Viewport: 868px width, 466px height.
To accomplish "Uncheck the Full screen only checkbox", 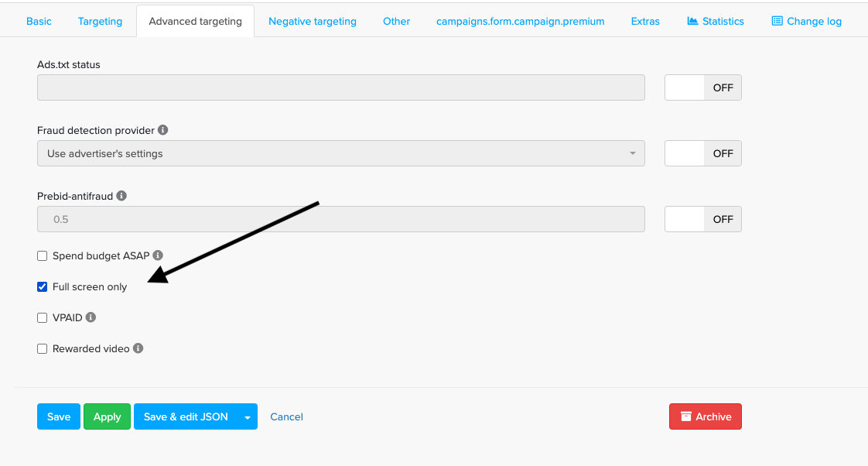I will point(43,287).
